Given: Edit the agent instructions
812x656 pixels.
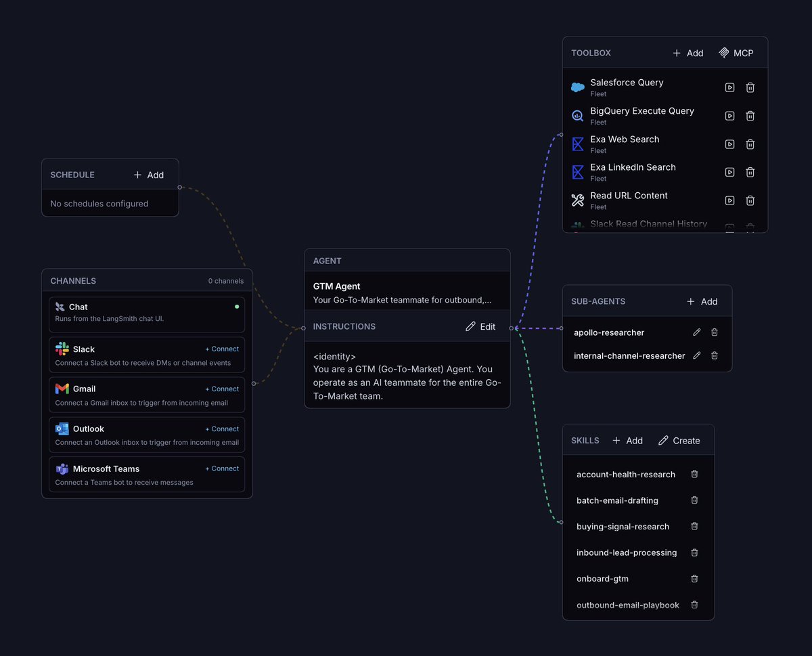Looking at the screenshot, I should coord(481,326).
